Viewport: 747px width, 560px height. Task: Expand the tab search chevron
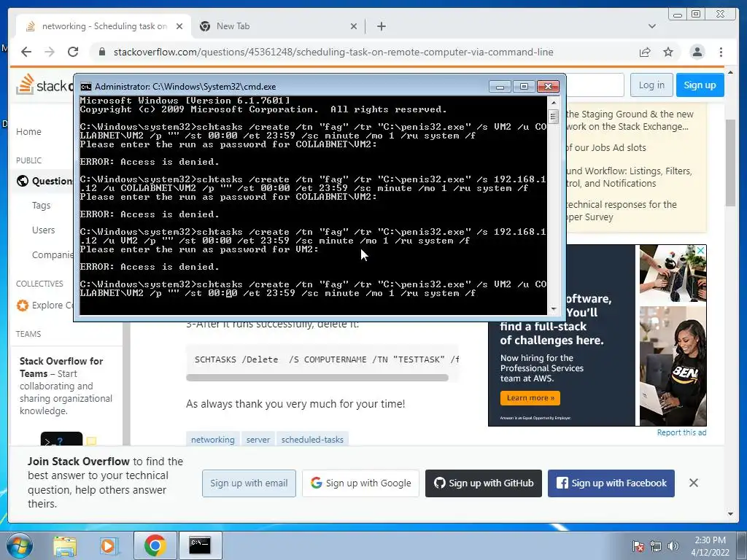click(652, 26)
